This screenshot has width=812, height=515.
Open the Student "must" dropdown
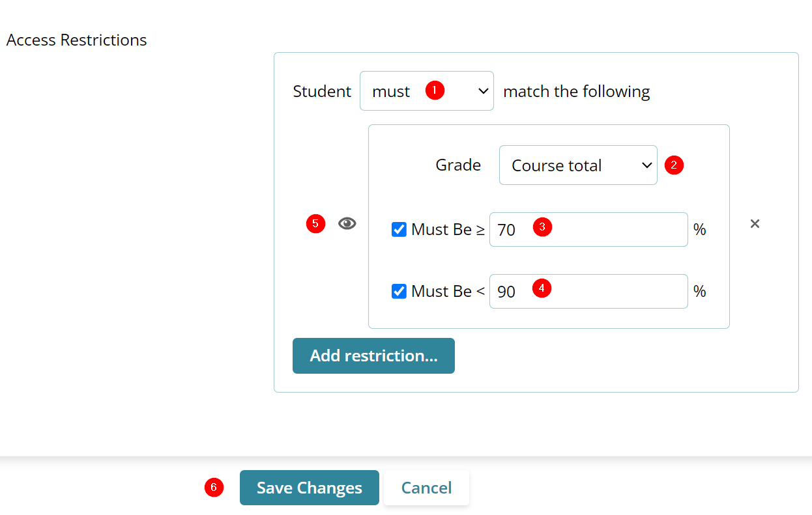pyautogui.click(x=426, y=91)
